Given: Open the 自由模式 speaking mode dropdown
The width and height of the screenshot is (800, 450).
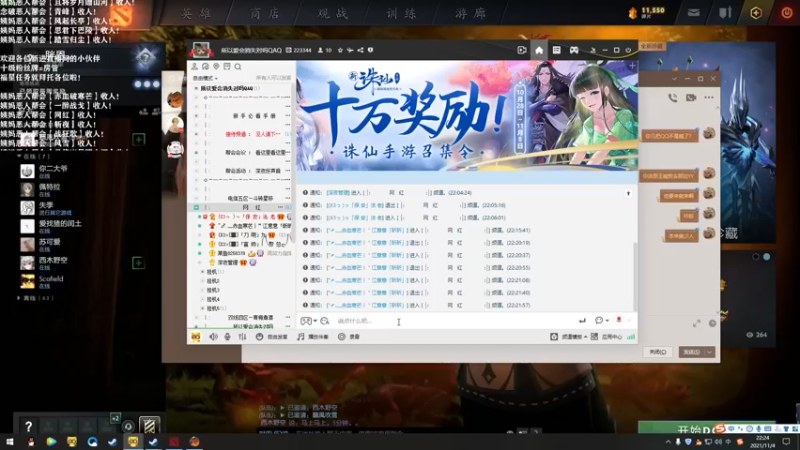Looking at the screenshot, I should (x=205, y=78).
